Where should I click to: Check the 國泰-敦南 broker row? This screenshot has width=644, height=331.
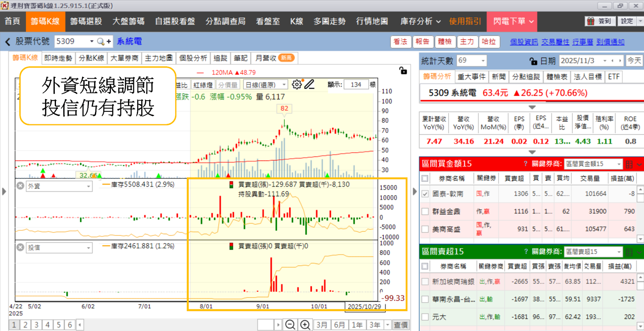coord(425,194)
